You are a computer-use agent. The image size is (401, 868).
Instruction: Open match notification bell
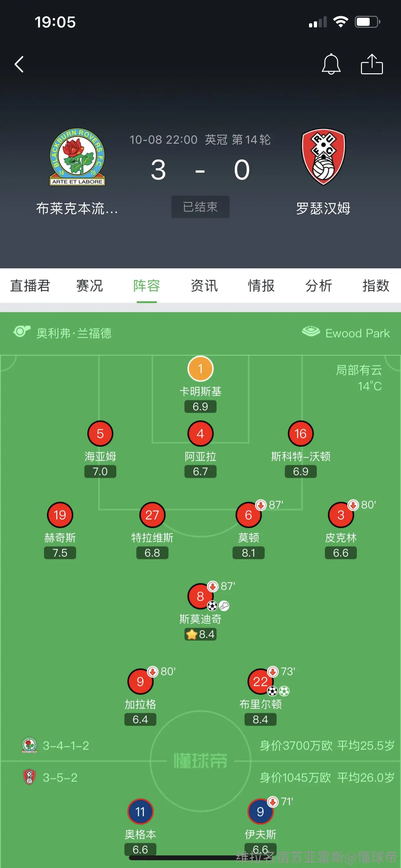coord(331,64)
